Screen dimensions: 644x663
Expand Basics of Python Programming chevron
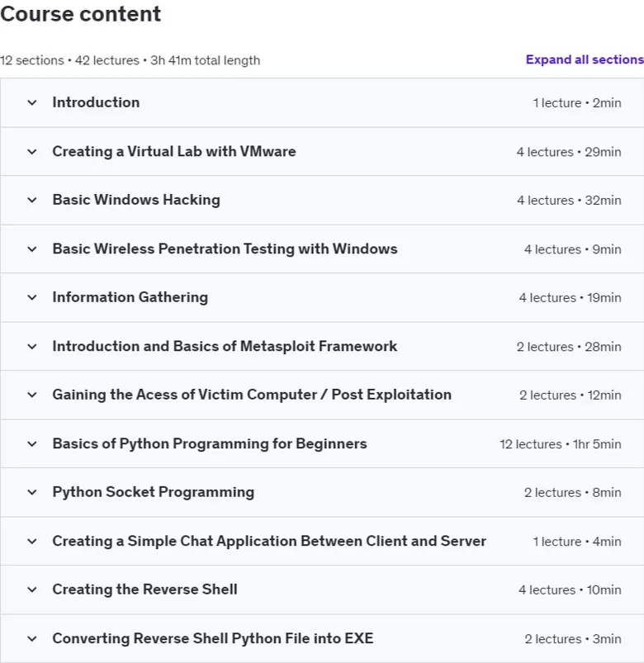point(32,444)
